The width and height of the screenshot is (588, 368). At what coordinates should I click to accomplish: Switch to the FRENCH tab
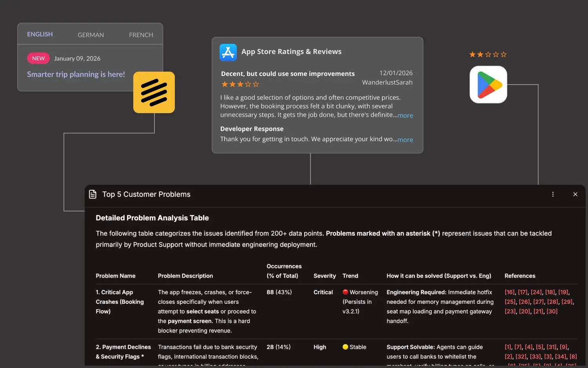[141, 34]
